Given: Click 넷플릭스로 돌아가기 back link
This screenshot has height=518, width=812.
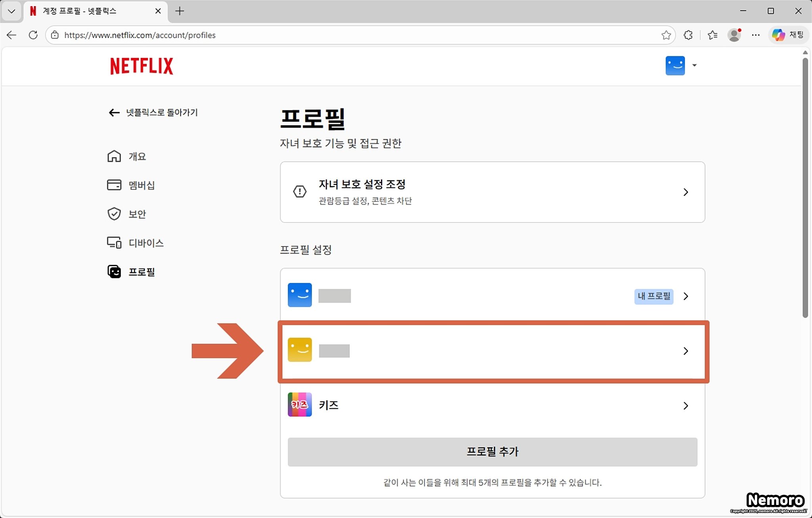Looking at the screenshot, I should (x=154, y=113).
